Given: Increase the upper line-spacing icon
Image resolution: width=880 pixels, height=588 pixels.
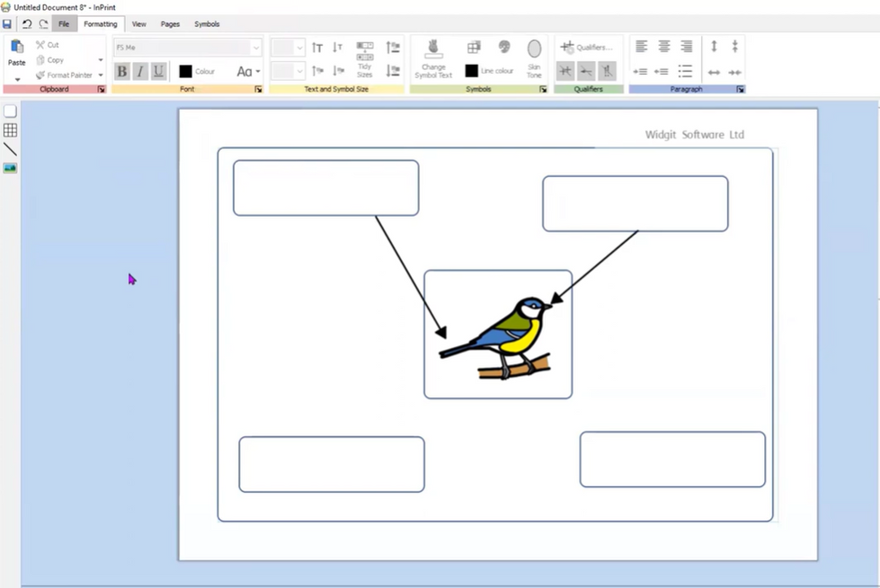Looking at the screenshot, I should point(393,48).
